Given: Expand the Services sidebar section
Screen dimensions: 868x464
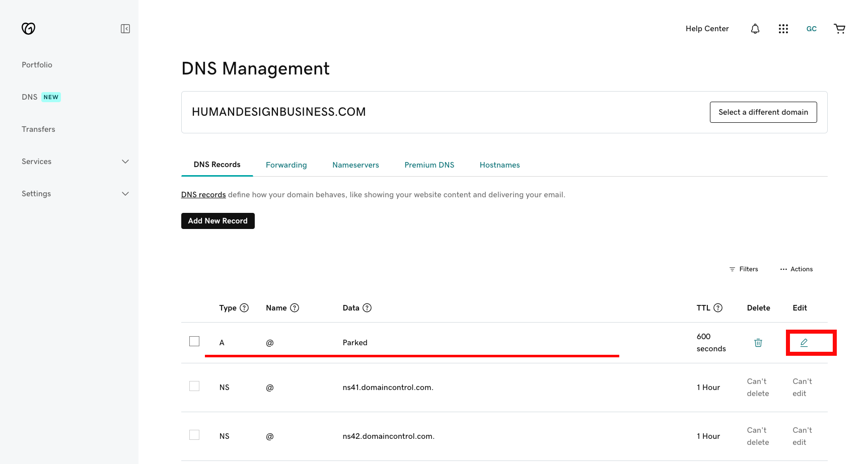Looking at the screenshot, I should coord(75,162).
